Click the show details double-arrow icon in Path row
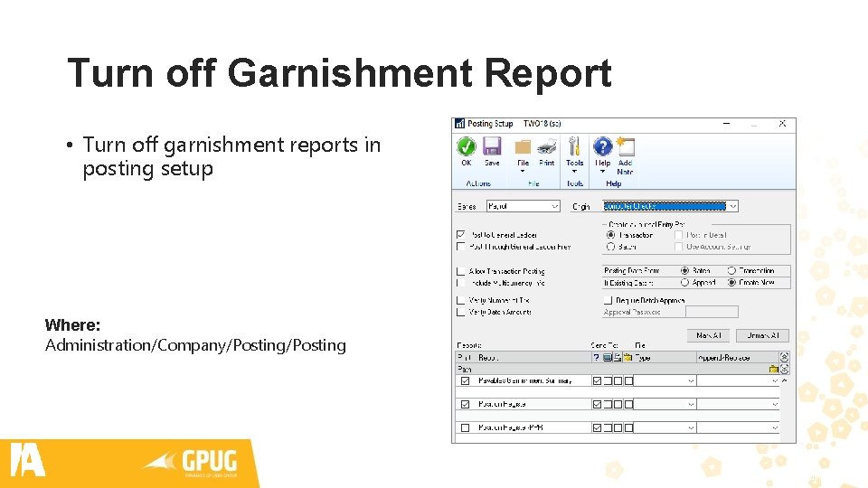 784,369
